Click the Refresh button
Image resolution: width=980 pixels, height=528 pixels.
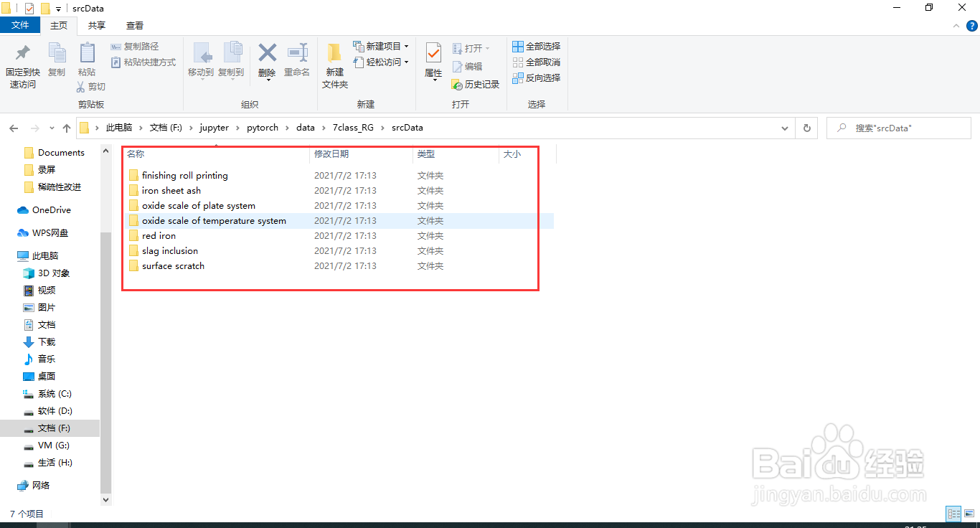click(x=807, y=128)
